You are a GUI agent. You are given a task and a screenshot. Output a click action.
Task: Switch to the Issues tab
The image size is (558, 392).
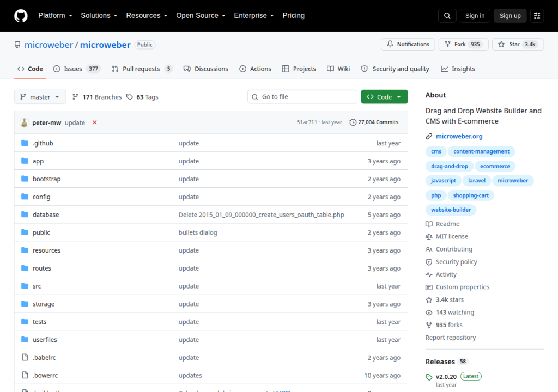click(x=77, y=69)
